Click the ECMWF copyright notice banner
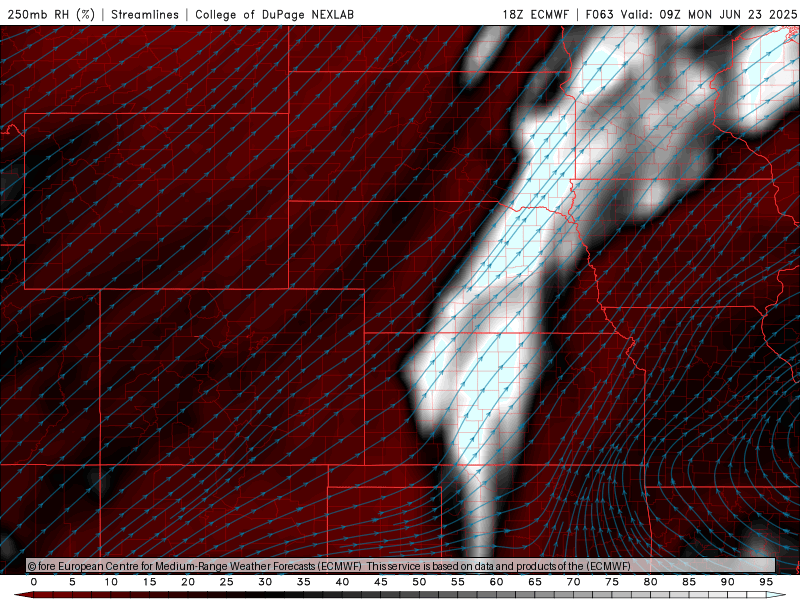This screenshot has height=600, width=800. (401, 566)
